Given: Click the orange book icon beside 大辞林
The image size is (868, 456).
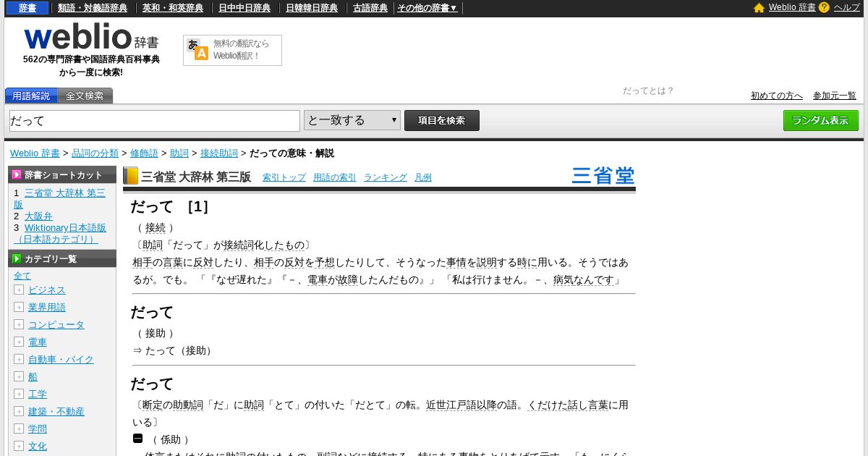Looking at the screenshot, I should point(131,176).
